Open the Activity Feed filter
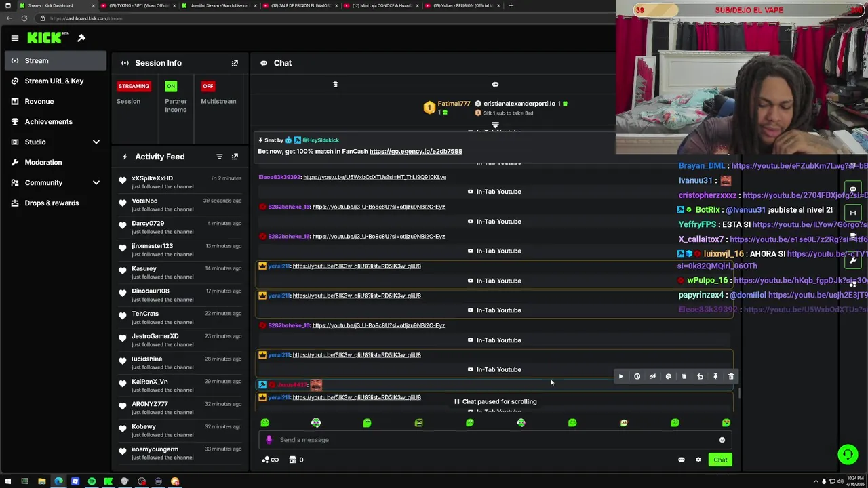The image size is (868, 488). tap(219, 157)
